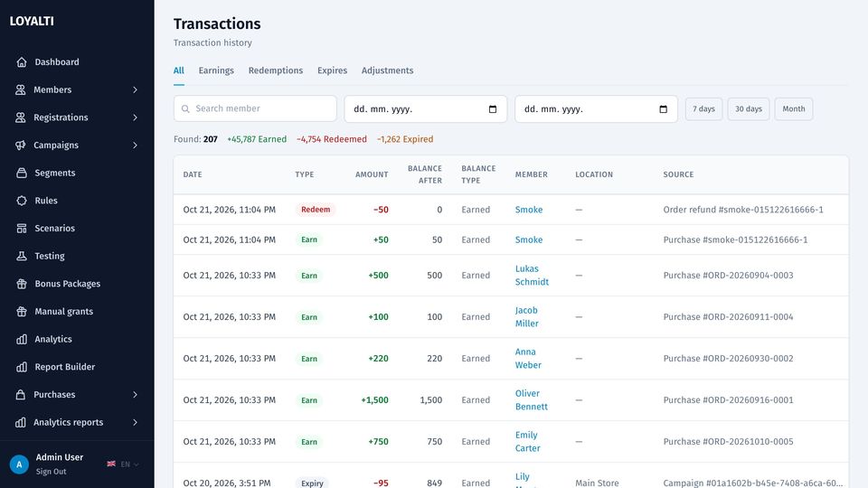Image resolution: width=868 pixels, height=488 pixels.
Task: Focus the Search member field
Action: pyautogui.click(x=255, y=108)
